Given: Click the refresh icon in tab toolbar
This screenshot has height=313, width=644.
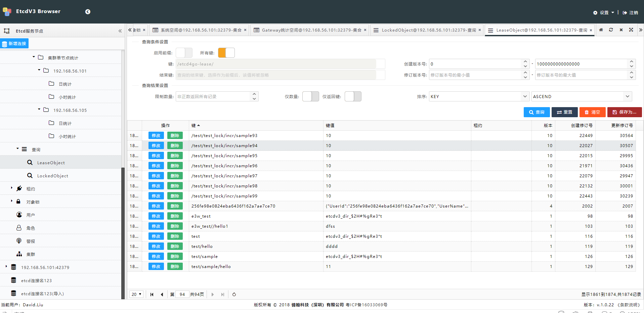Looking at the screenshot, I should (611, 30).
